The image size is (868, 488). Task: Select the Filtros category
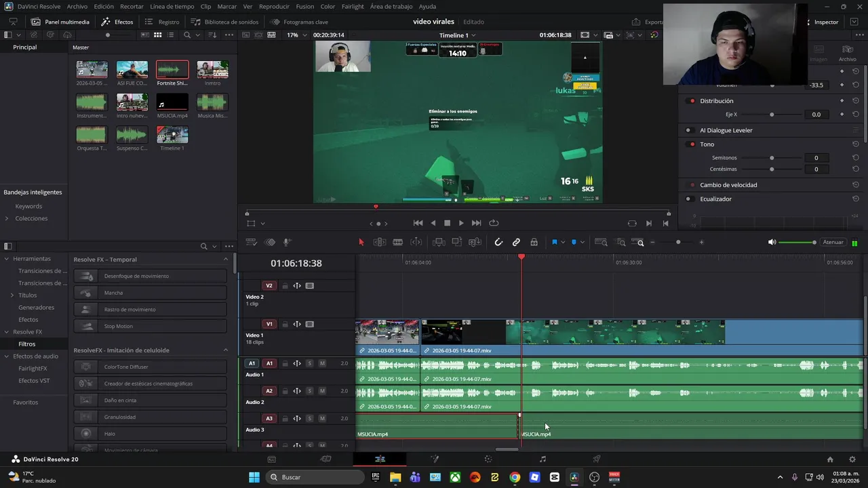pyautogui.click(x=27, y=344)
